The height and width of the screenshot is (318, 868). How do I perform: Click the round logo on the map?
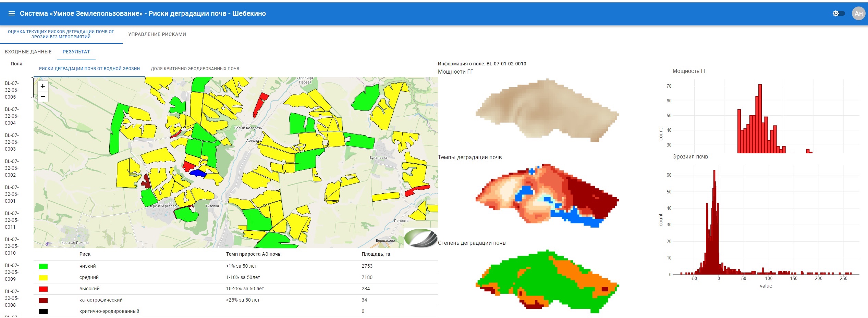421,238
